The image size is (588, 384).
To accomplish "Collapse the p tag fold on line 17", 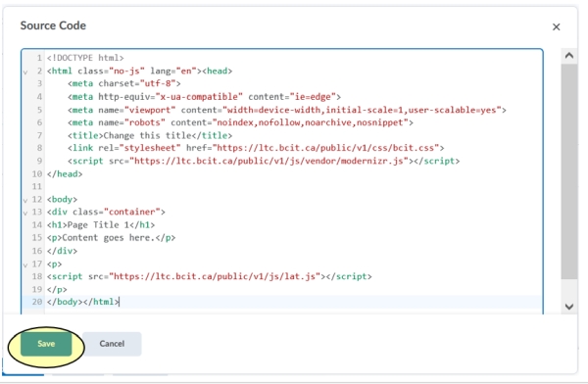I will (25, 264).
